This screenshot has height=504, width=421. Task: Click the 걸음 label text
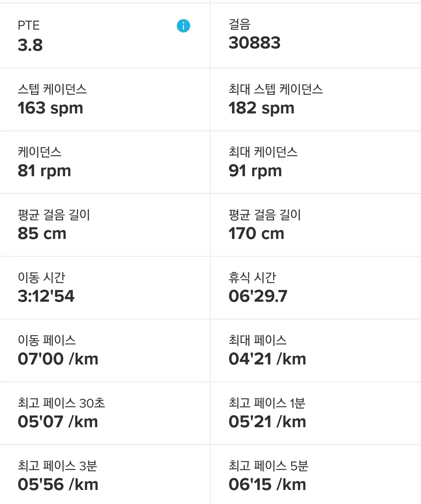pos(239,24)
